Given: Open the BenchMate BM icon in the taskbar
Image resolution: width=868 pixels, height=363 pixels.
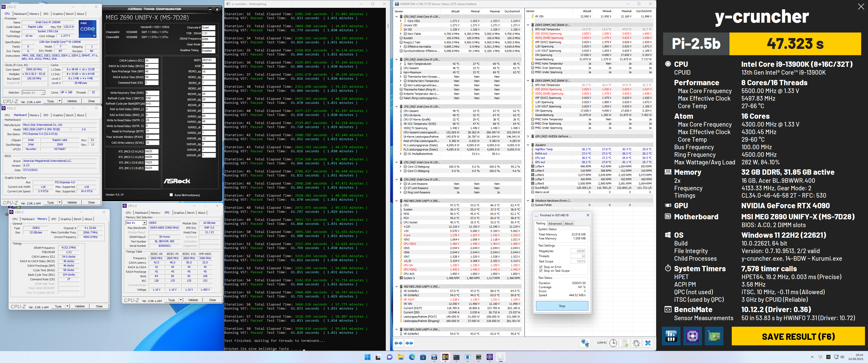Looking at the screenshot, I should coord(445,357).
